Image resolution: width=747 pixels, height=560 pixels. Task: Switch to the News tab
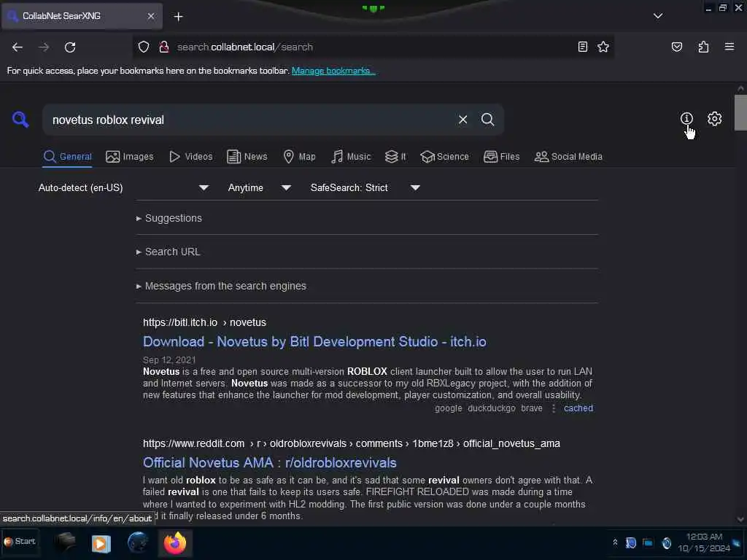247,157
